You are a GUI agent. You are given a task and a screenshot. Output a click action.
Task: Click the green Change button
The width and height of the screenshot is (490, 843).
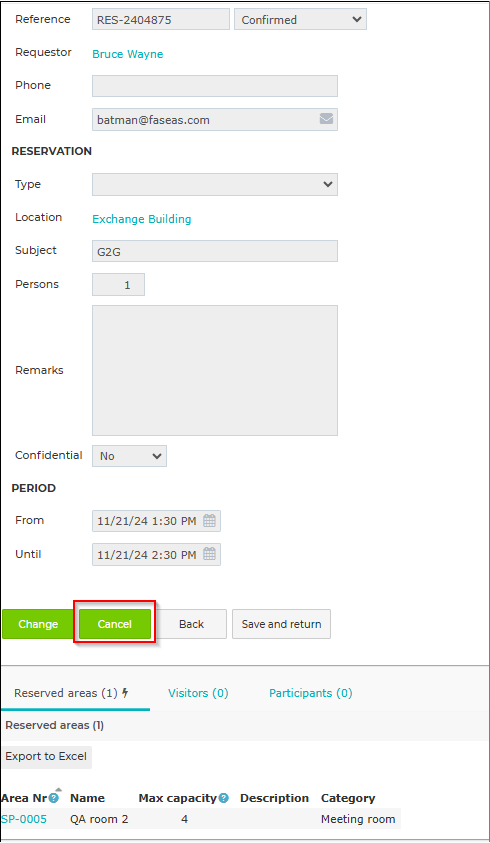(38, 624)
